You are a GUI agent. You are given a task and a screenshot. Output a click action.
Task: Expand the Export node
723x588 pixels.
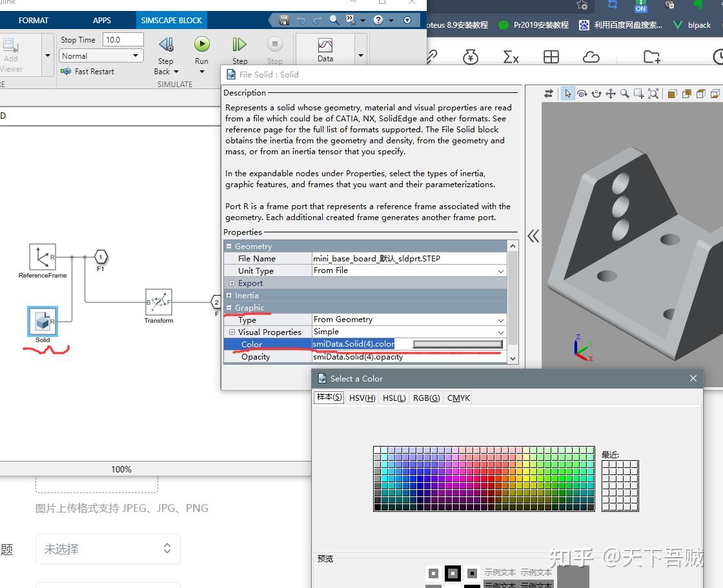(232, 283)
